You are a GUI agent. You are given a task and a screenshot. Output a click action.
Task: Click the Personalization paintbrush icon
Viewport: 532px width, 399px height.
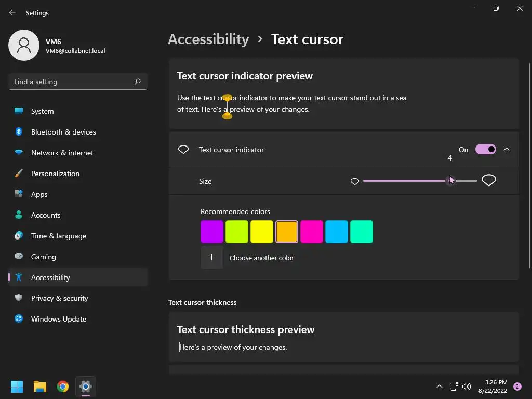point(19,174)
